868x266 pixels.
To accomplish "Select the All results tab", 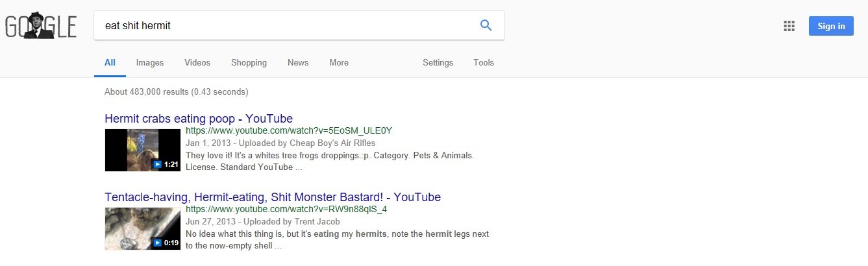I will tap(110, 63).
